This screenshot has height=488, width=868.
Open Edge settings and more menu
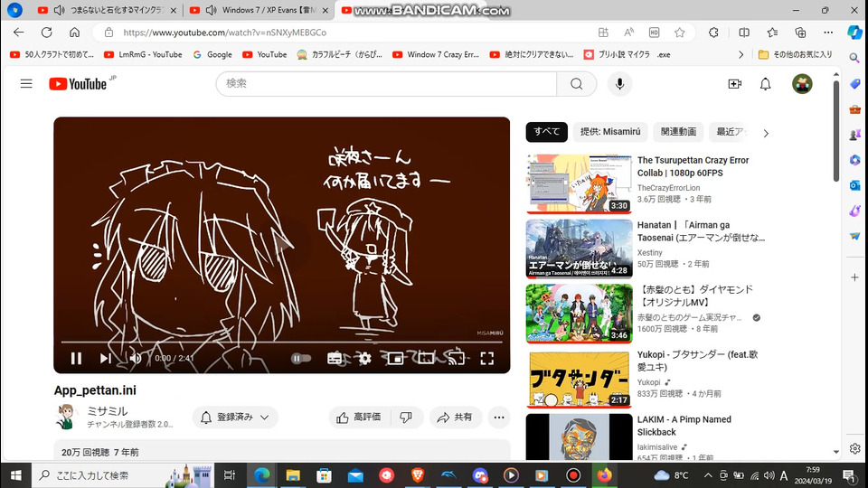coord(828,33)
